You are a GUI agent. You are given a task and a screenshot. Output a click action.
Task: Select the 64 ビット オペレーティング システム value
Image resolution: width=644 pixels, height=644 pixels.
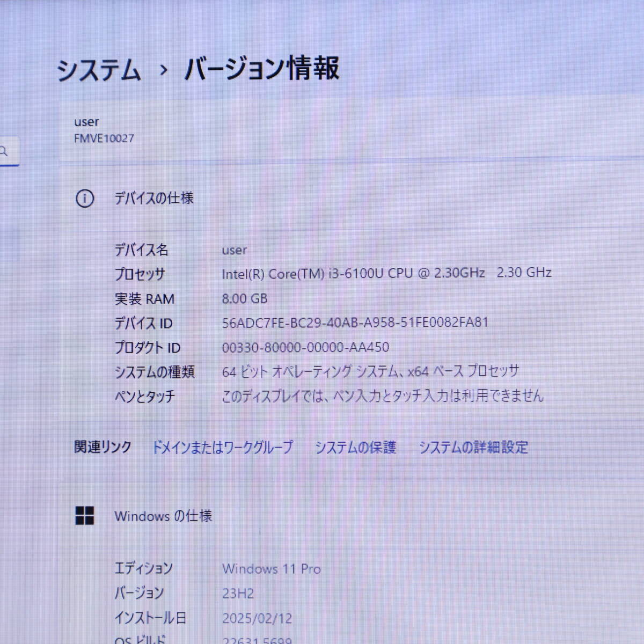pos(371,371)
